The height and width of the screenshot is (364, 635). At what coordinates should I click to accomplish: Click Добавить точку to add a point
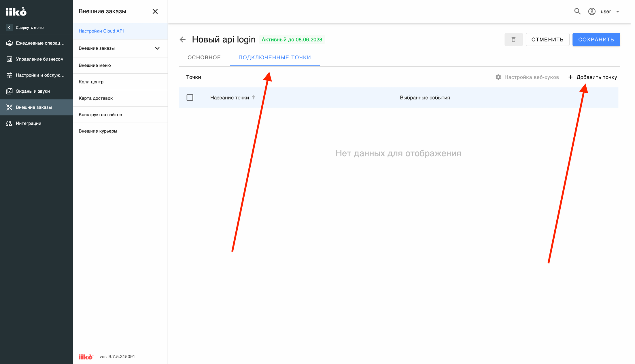[593, 77]
